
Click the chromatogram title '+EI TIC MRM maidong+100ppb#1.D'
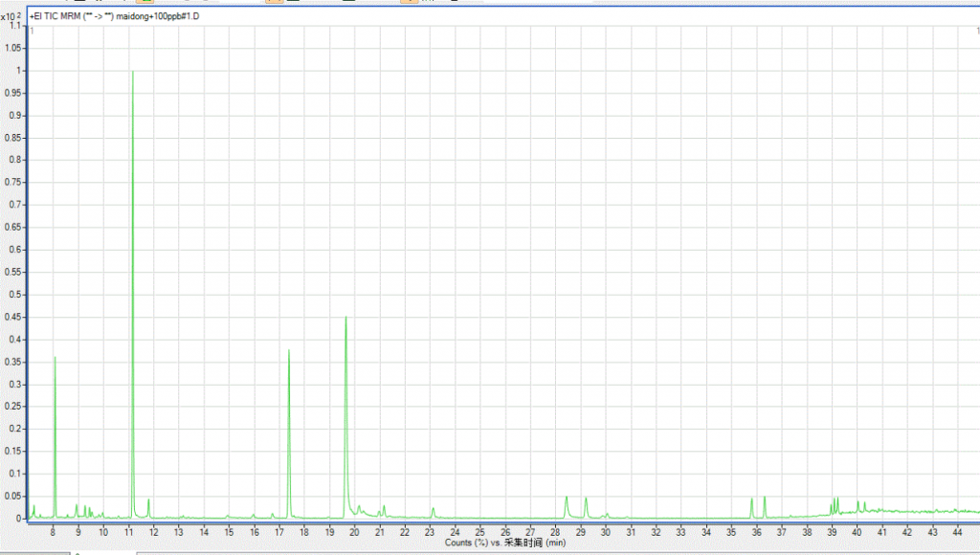pyautogui.click(x=116, y=18)
